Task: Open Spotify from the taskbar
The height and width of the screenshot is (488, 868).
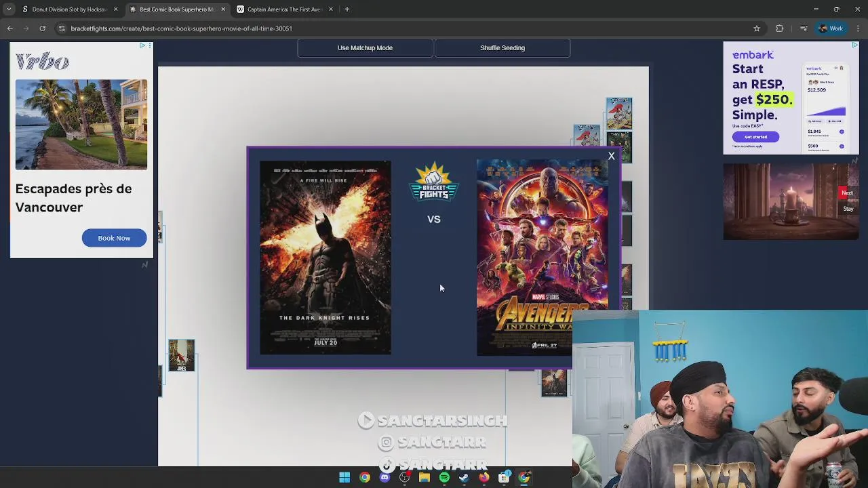Action: click(444, 478)
